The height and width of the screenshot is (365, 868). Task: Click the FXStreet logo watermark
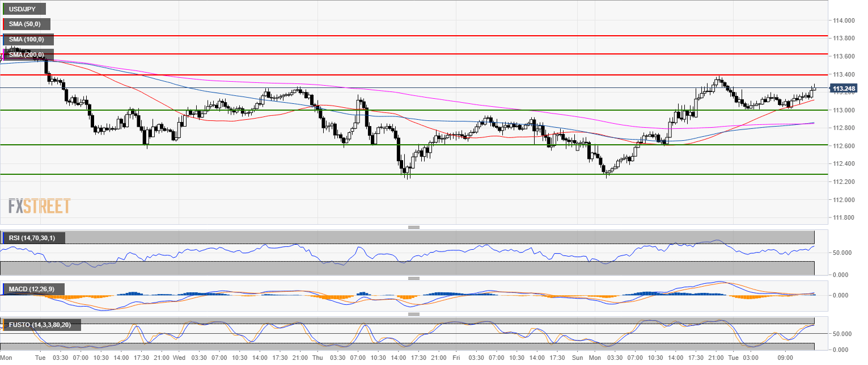coord(39,205)
